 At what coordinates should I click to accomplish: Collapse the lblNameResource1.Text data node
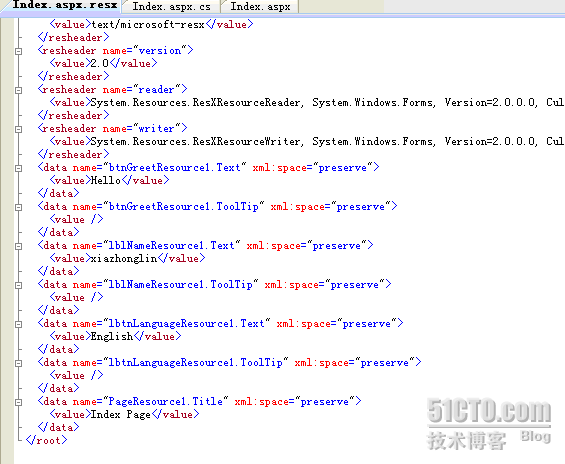pyautogui.click(x=18, y=246)
